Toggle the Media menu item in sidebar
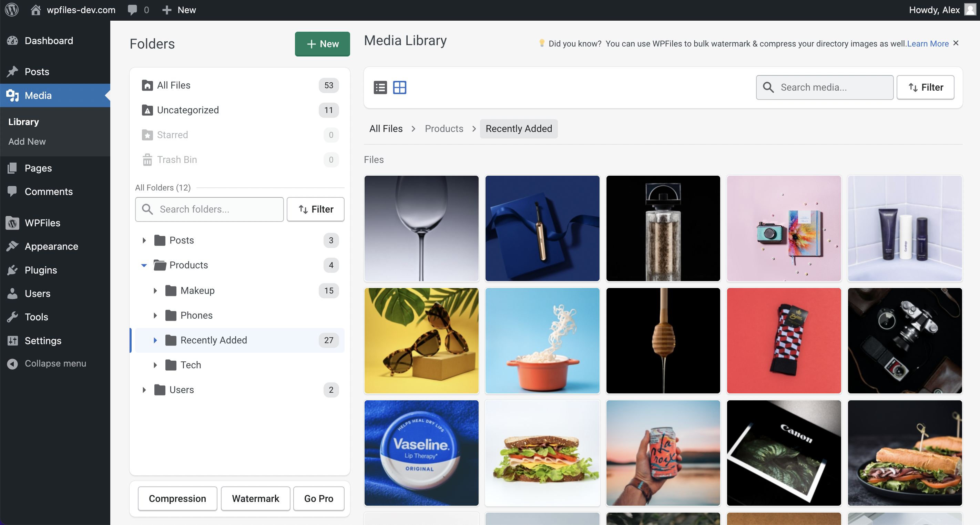980x525 pixels. click(x=38, y=95)
